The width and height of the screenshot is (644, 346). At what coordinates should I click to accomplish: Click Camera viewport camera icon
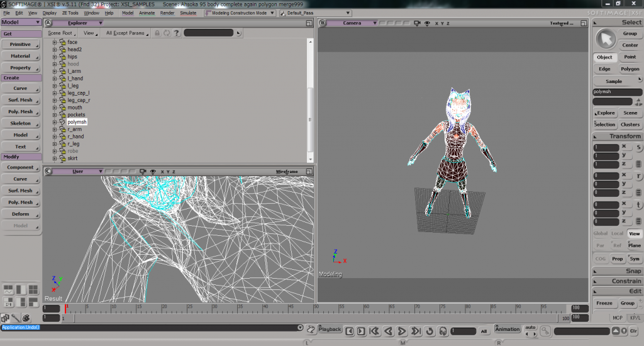417,23
